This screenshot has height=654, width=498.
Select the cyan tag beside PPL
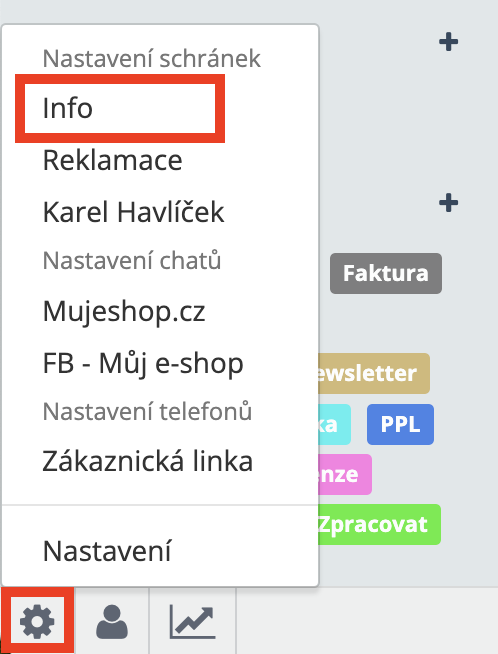334,424
